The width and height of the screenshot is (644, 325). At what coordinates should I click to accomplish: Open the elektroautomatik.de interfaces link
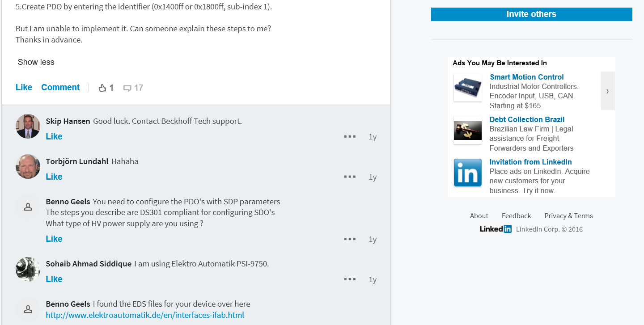point(145,315)
